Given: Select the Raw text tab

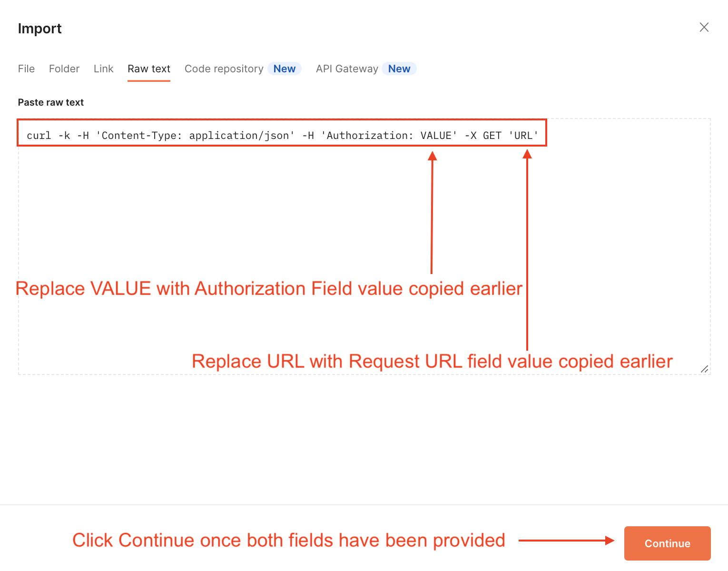Looking at the screenshot, I should tap(149, 69).
